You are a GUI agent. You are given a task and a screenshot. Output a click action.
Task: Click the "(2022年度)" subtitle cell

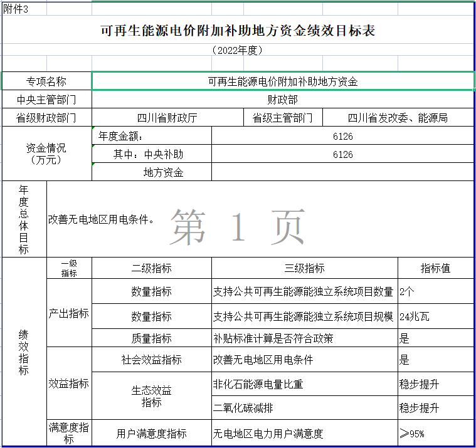238,50
